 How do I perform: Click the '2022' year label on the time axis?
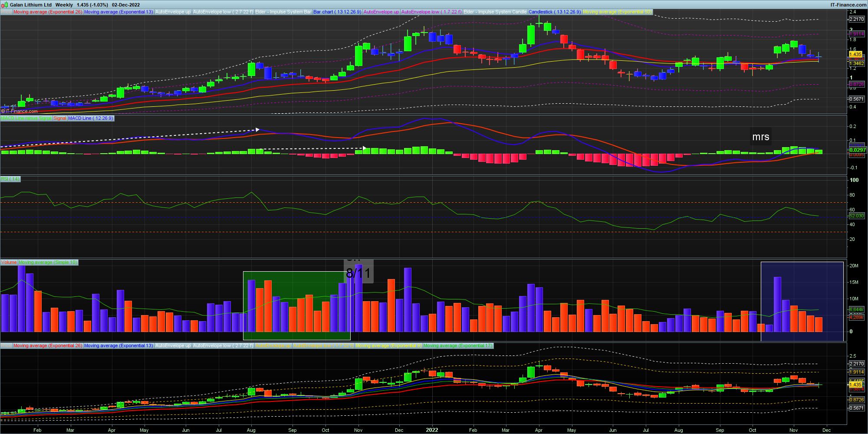(x=432, y=430)
